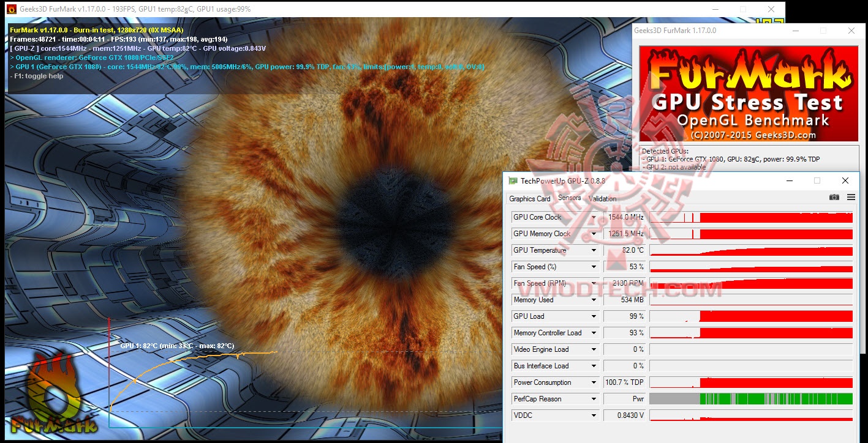Click the 'GPU 2: not available' line
Viewport: 868px width, 443px height.
pyautogui.click(x=674, y=167)
